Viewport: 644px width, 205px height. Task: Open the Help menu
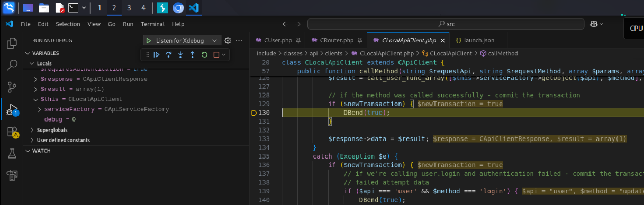[x=178, y=24]
